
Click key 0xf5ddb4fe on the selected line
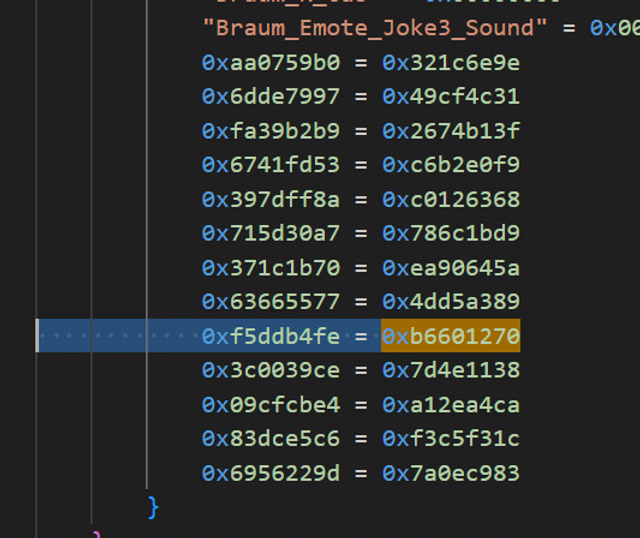click(x=270, y=337)
